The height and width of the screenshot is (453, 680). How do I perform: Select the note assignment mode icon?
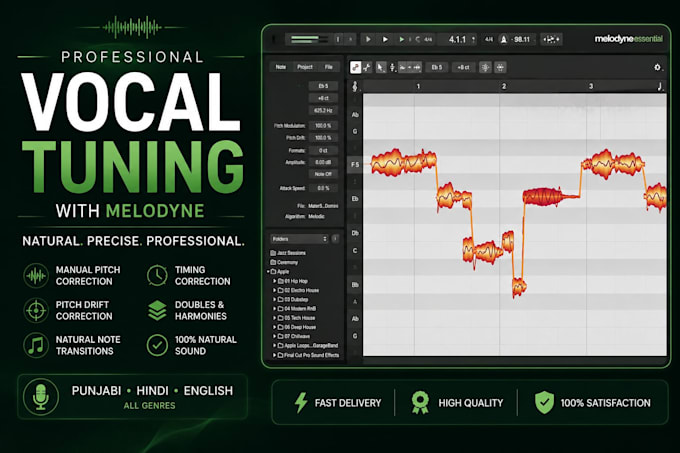click(x=367, y=67)
